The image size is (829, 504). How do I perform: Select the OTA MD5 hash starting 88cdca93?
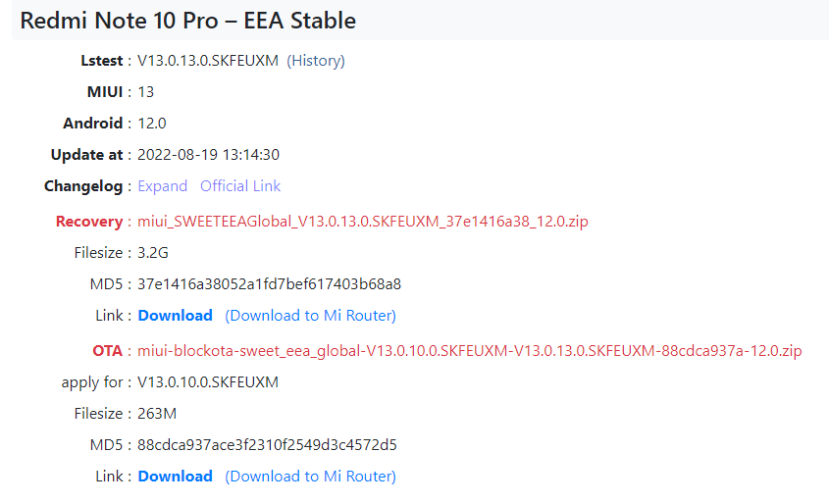(267, 445)
